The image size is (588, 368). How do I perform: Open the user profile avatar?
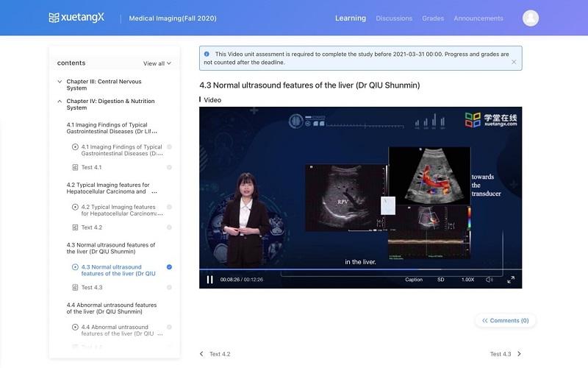coord(531,18)
